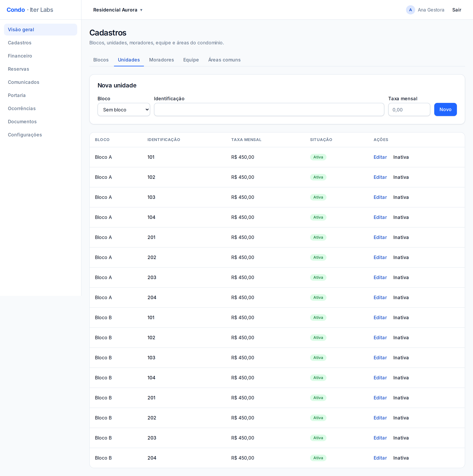Open Financeiro in the sidebar
Viewport: 473px width, 476px height.
(40, 56)
